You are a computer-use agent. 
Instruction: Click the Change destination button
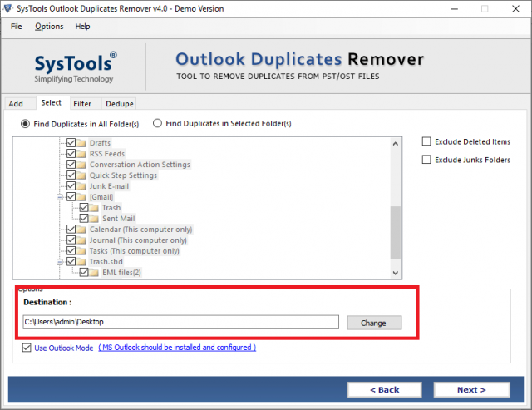click(374, 323)
